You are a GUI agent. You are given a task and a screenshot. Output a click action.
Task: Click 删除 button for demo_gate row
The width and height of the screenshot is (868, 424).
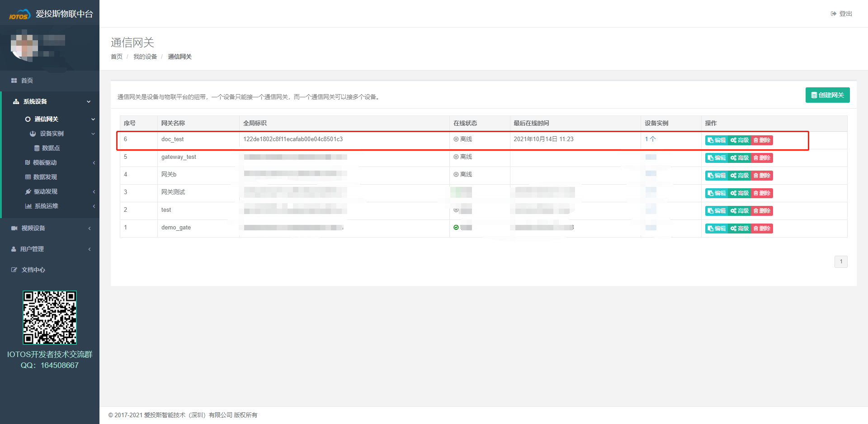762,229
